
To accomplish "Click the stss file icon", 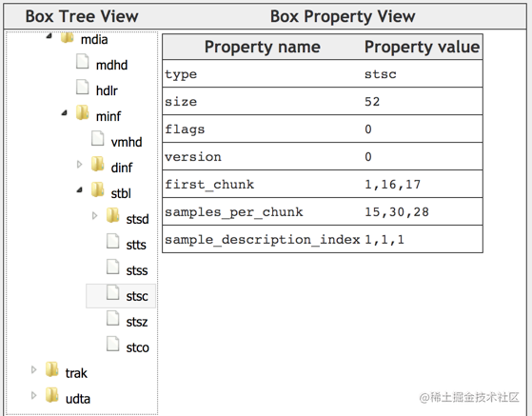I will point(113,267).
